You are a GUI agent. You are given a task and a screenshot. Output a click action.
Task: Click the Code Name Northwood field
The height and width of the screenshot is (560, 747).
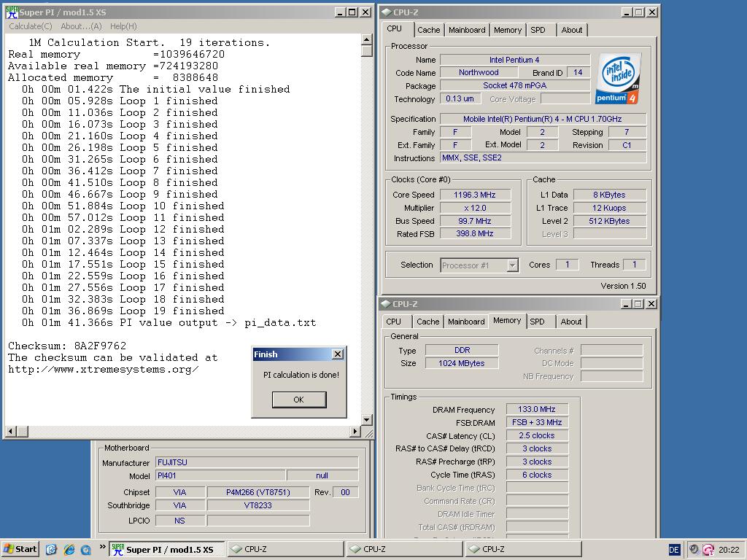click(x=479, y=72)
